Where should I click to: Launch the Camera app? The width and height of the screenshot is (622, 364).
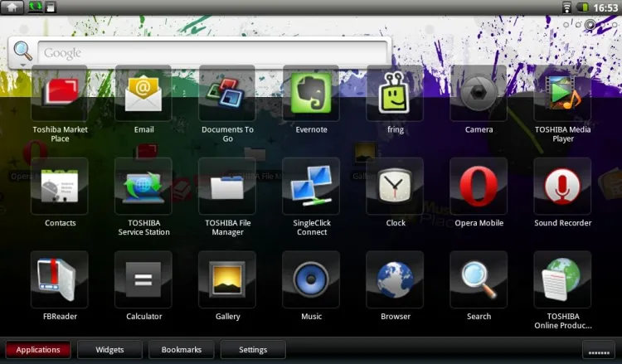click(x=479, y=94)
